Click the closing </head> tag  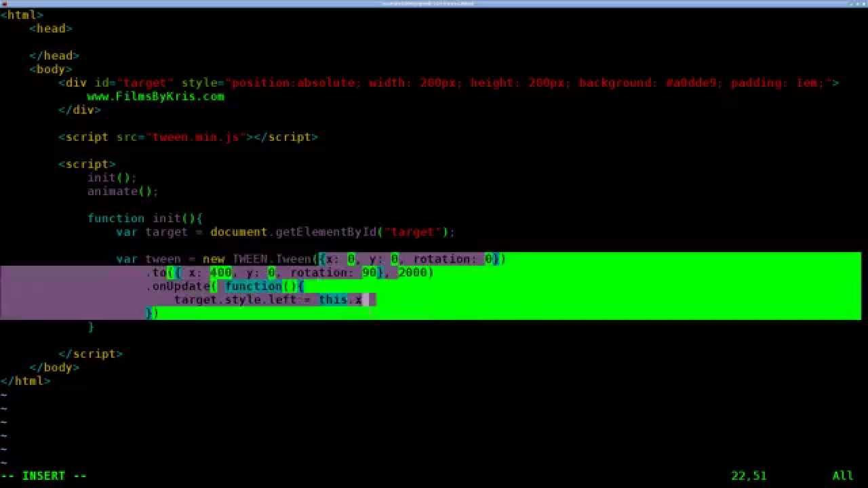(x=54, y=56)
